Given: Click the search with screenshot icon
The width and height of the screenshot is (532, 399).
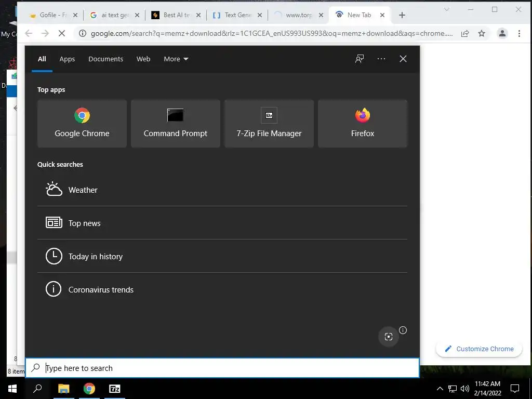Looking at the screenshot, I should pyautogui.click(x=389, y=337).
